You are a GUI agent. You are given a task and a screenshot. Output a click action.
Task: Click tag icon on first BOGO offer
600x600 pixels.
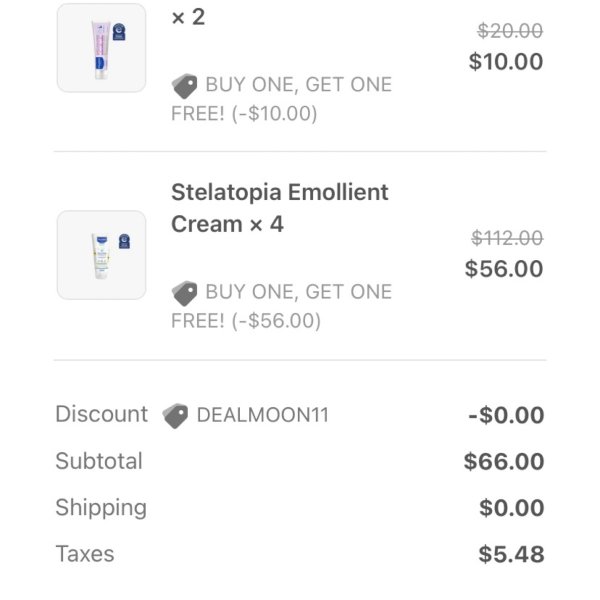point(184,86)
